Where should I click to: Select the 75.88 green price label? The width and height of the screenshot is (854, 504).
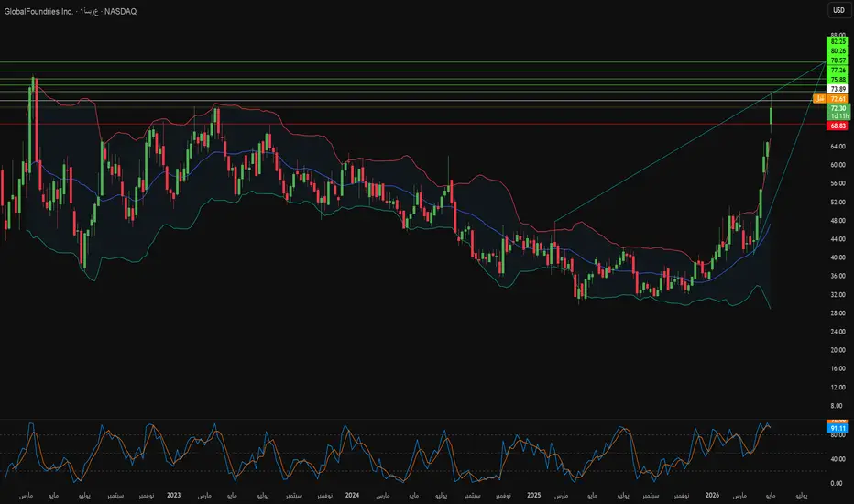[x=838, y=80]
